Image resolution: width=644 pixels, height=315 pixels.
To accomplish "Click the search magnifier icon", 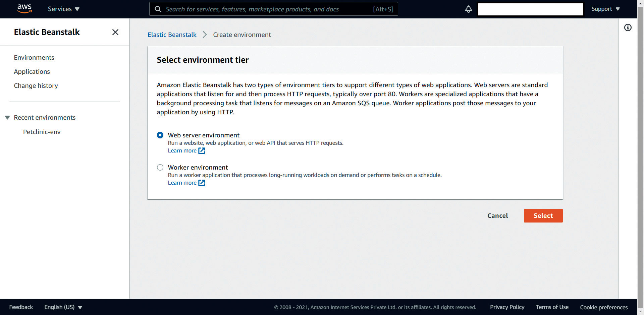I will [158, 9].
